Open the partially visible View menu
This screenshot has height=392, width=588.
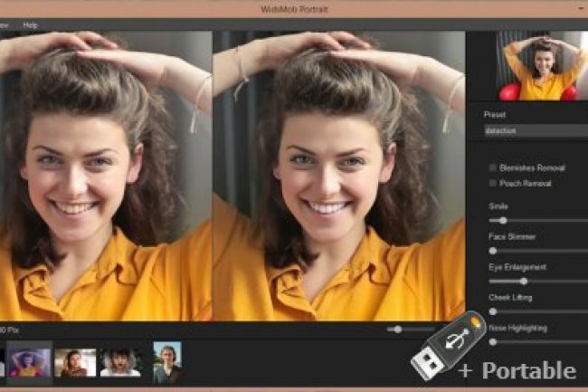[x=5, y=24]
